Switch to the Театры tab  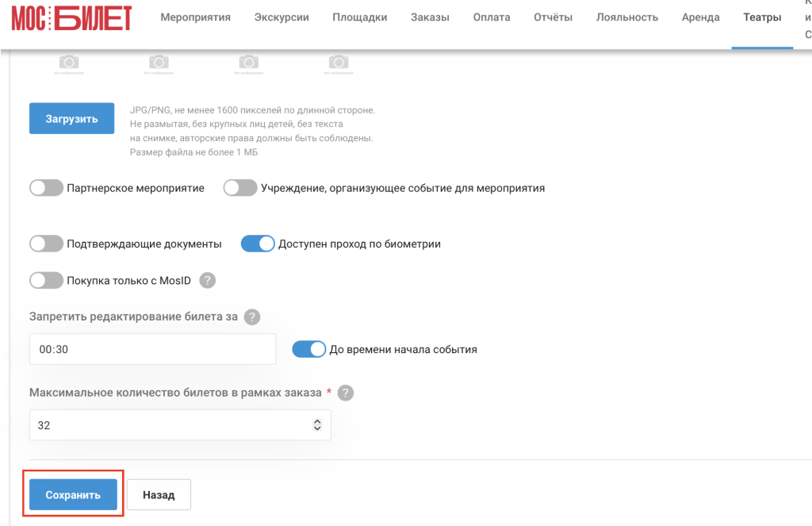(x=762, y=17)
